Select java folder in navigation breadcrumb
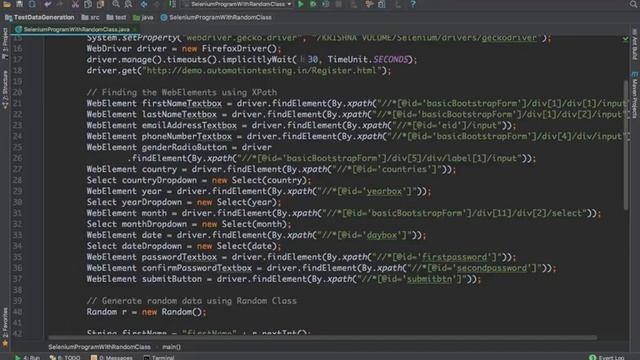Screen dimensions: 640x360 [x=143, y=18]
